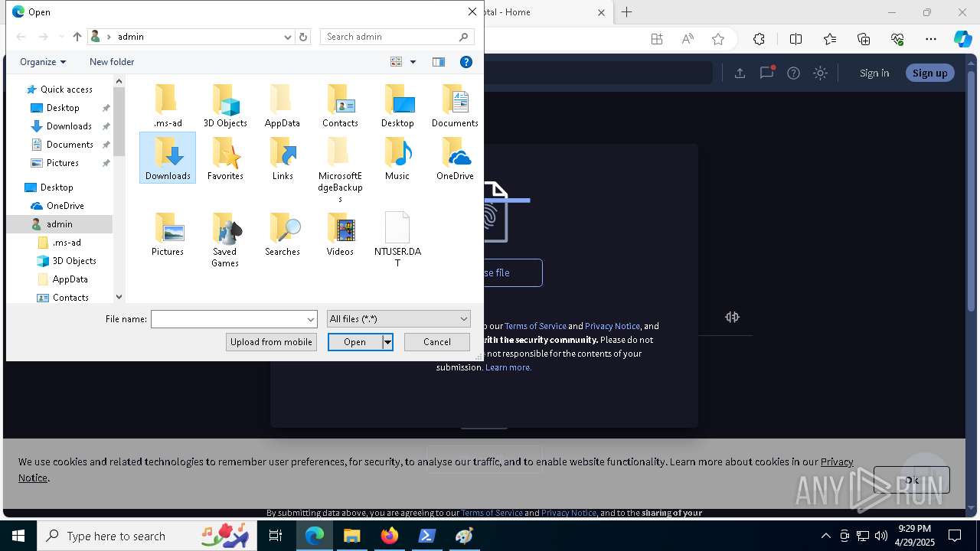Click the New folder button

coord(112,62)
